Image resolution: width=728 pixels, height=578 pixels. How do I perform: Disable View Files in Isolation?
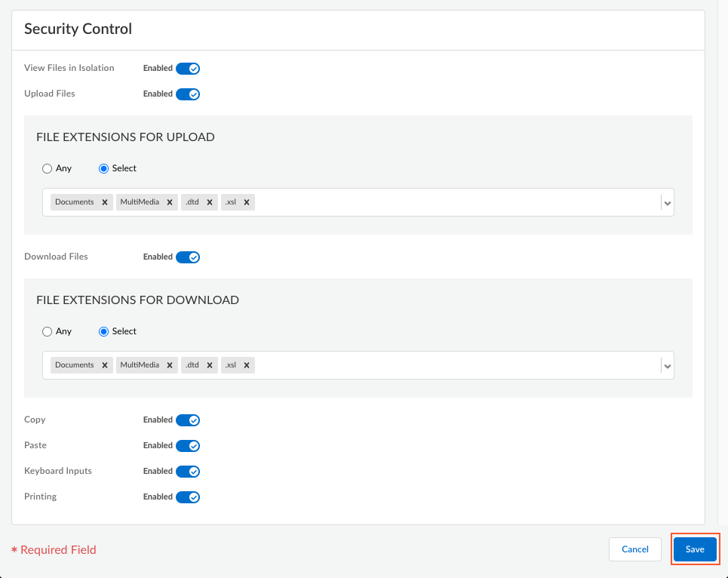point(189,68)
